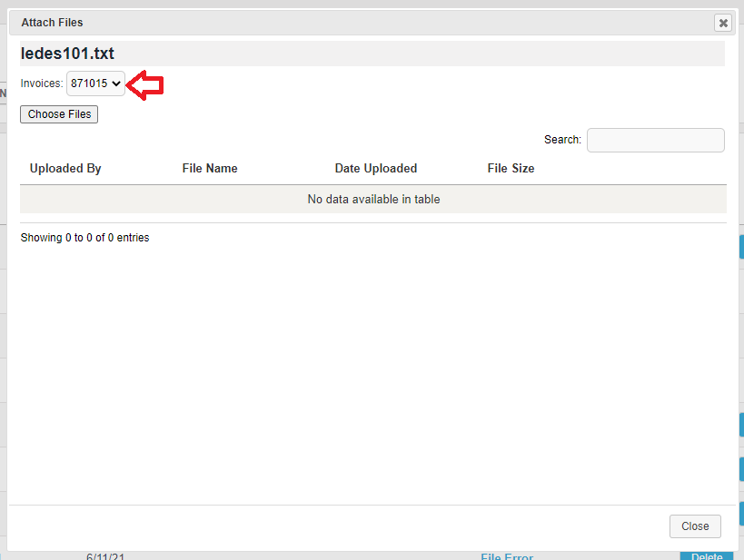Click the ledes101.txt file name heading

click(67, 54)
